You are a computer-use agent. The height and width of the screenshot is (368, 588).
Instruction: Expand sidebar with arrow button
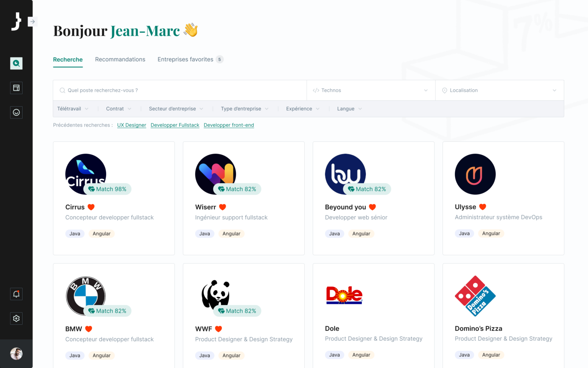point(33,21)
